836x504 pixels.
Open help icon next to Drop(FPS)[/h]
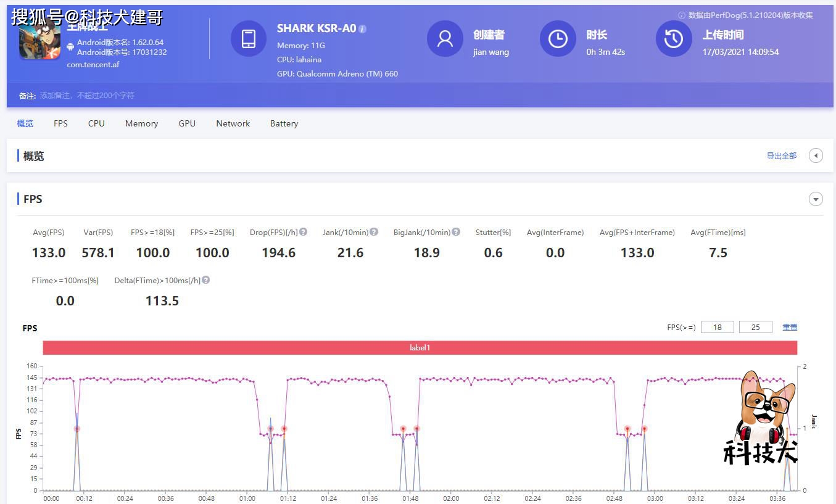pos(304,232)
